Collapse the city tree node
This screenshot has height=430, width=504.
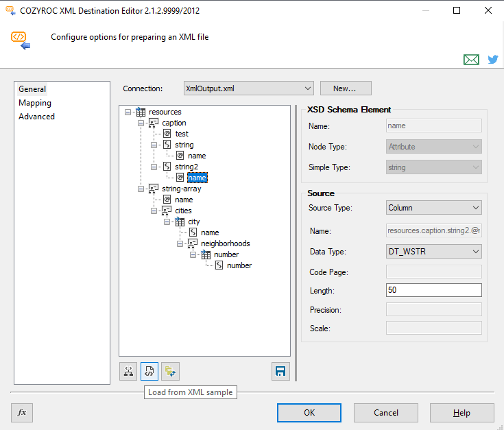(167, 222)
